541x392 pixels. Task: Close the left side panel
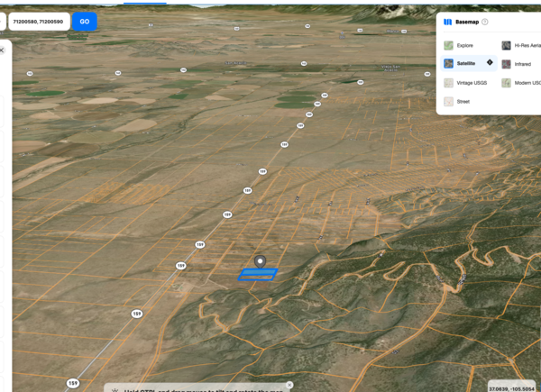(2, 50)
